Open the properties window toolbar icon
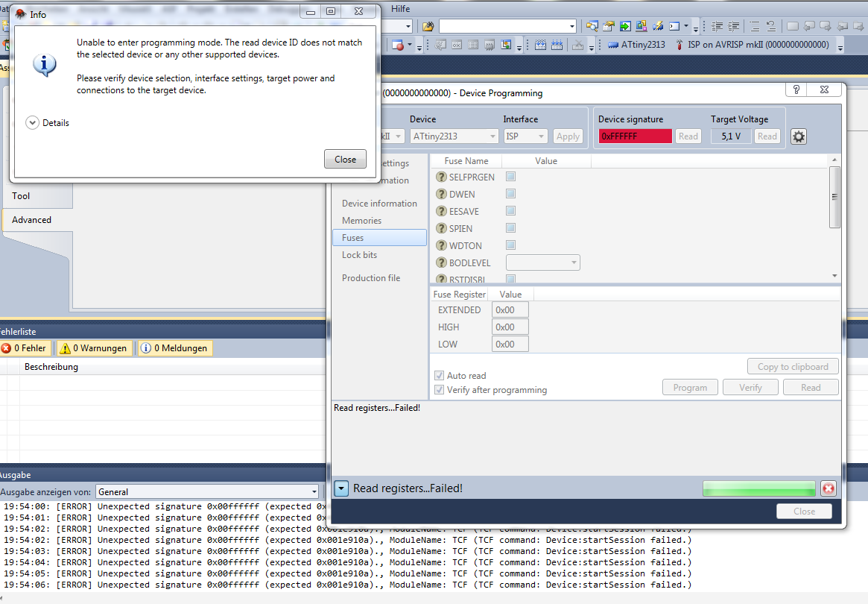The width and height of the screenshot is (868, 604). (x=609, y=26)
